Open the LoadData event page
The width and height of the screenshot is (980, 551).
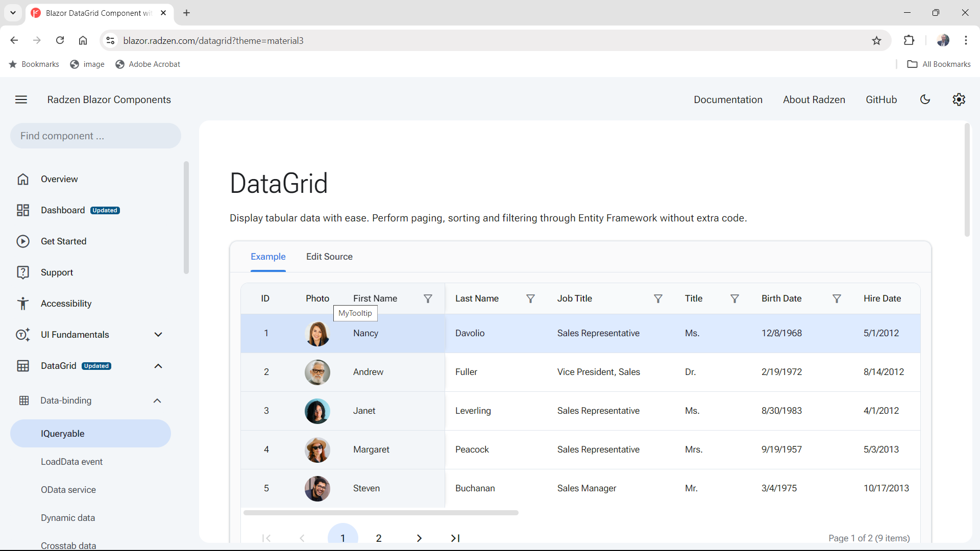[71, 462]
